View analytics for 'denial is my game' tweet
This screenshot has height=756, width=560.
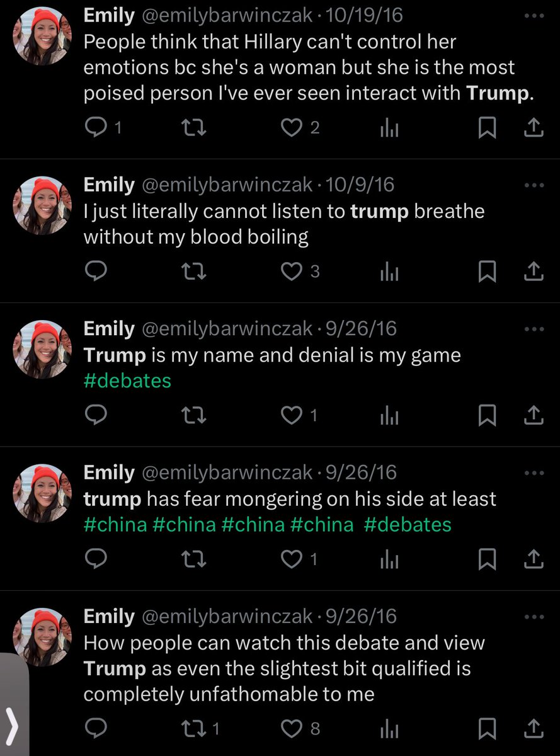coord(389,415)
